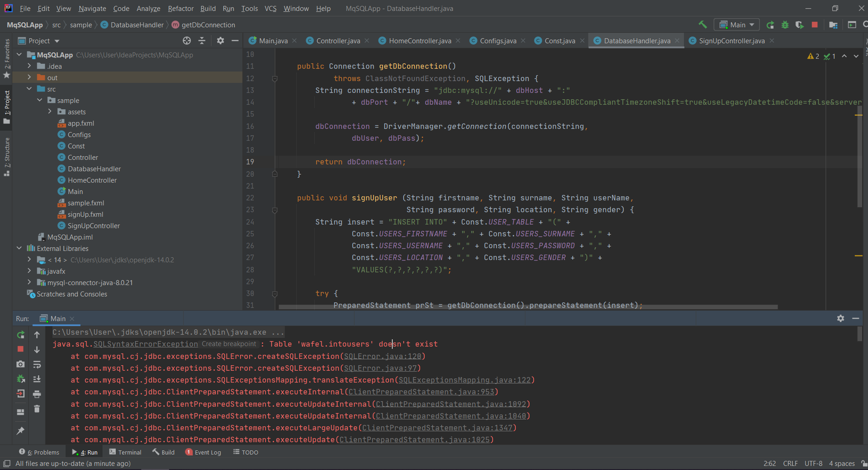Open Project view dropdown arrow

57,41
